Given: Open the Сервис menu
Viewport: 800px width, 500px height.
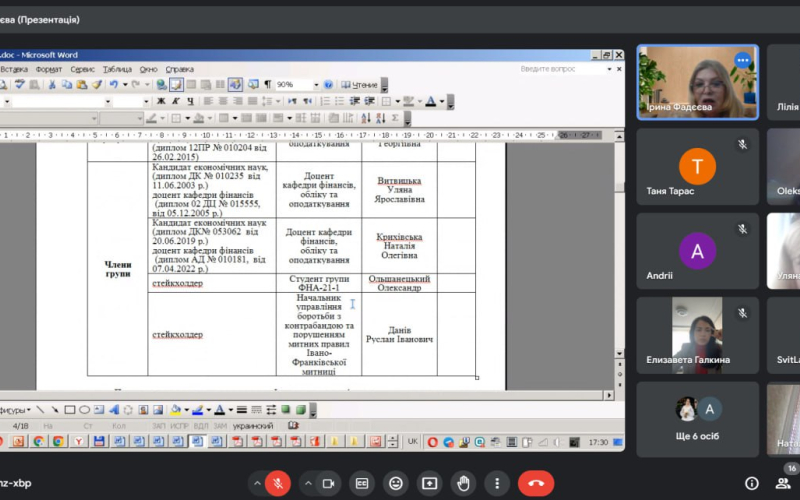Looking at the screenshot, I should pos(82,69).
